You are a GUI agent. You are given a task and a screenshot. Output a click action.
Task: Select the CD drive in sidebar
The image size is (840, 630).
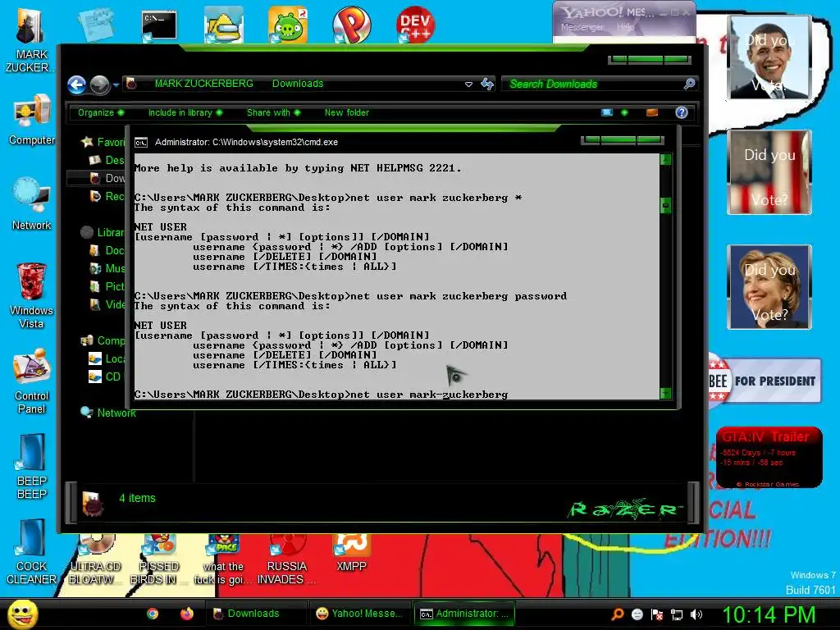tap(106, 377)
